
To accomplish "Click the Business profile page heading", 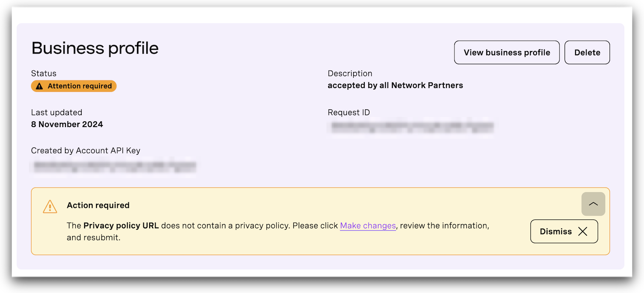I will pos(94,48).
